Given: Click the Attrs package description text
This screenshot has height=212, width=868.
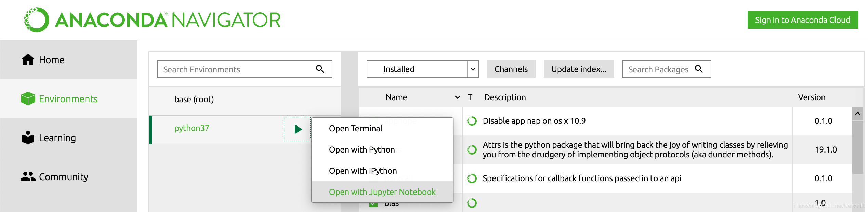Looking at the screenshot, I should click(x=635, y=150).
